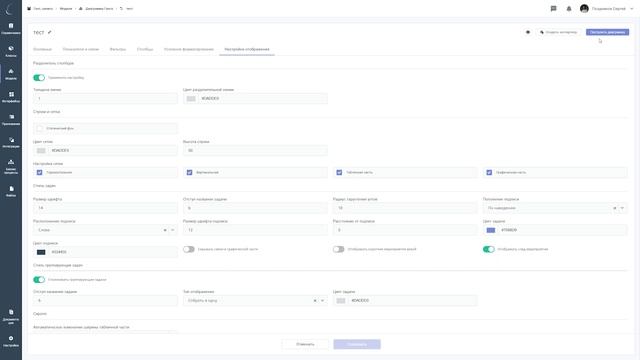640x360 pixels.
Task: Open the Тип отображения combo box
Action: coord(255,301)
